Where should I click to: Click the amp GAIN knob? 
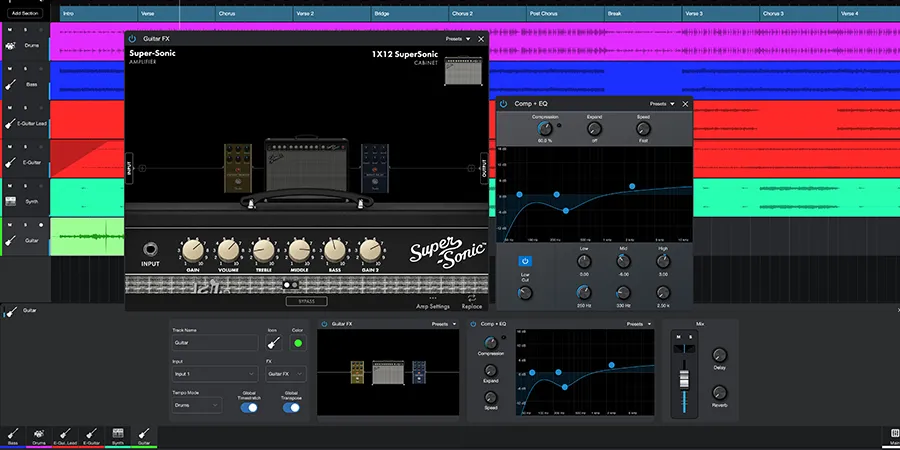tap(193, 250)
